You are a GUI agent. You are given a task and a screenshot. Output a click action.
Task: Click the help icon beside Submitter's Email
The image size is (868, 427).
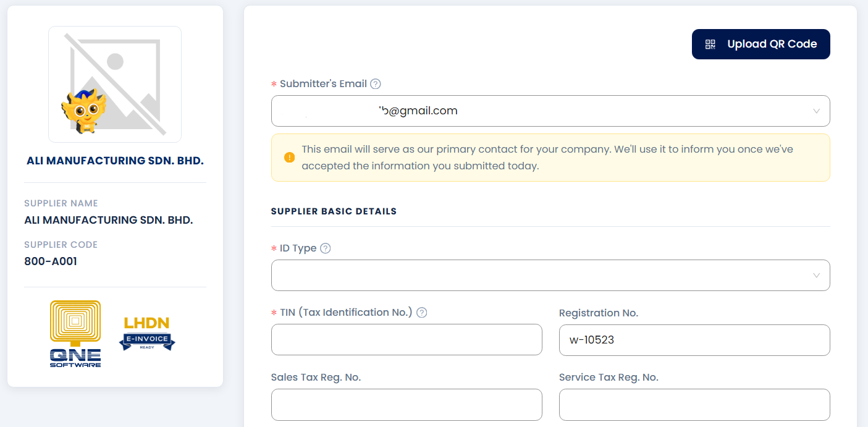(x=375, y=84)
